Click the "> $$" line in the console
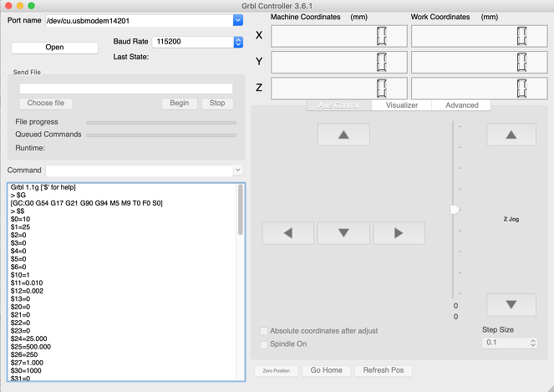The width and height of the screenshot is (554, 392). [18, 211]
